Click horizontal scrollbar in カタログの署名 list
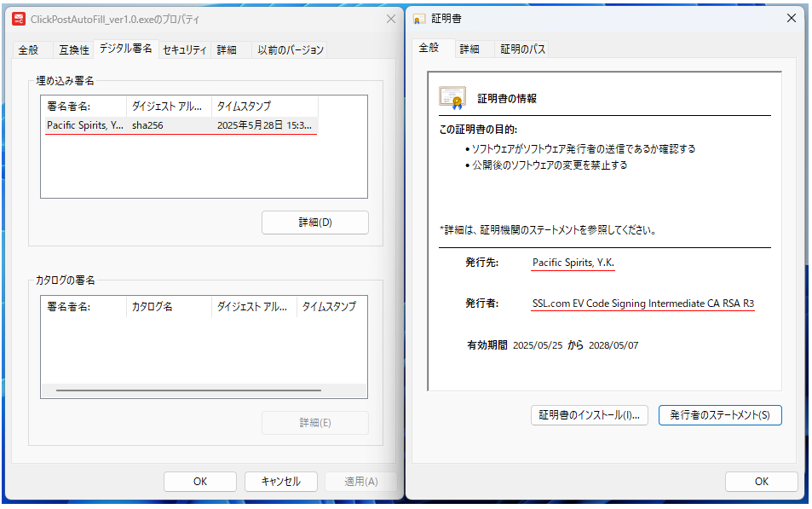The image size is (812, 509). pyautogui.click(x=188, y=390)
